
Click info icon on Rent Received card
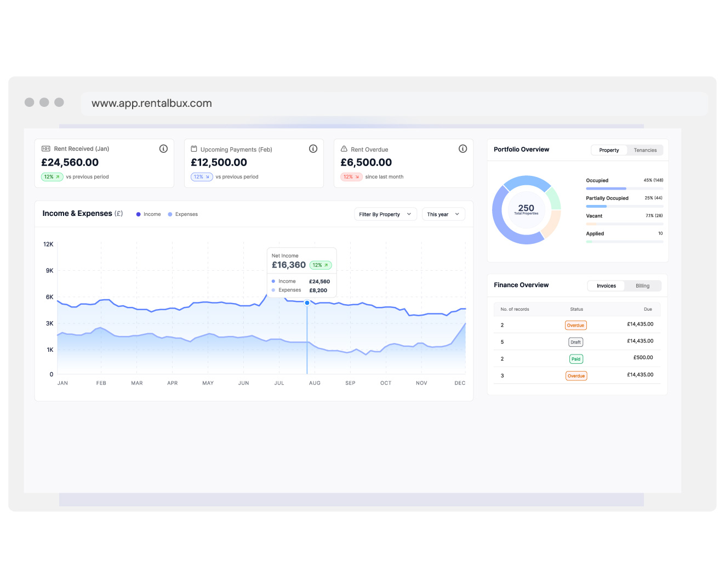tap(163, 149)
